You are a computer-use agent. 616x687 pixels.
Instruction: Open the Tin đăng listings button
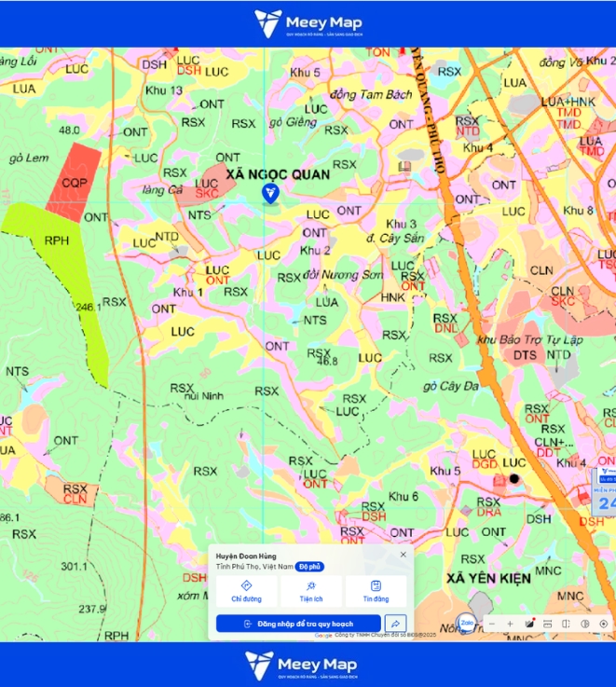tap(376, 592)
